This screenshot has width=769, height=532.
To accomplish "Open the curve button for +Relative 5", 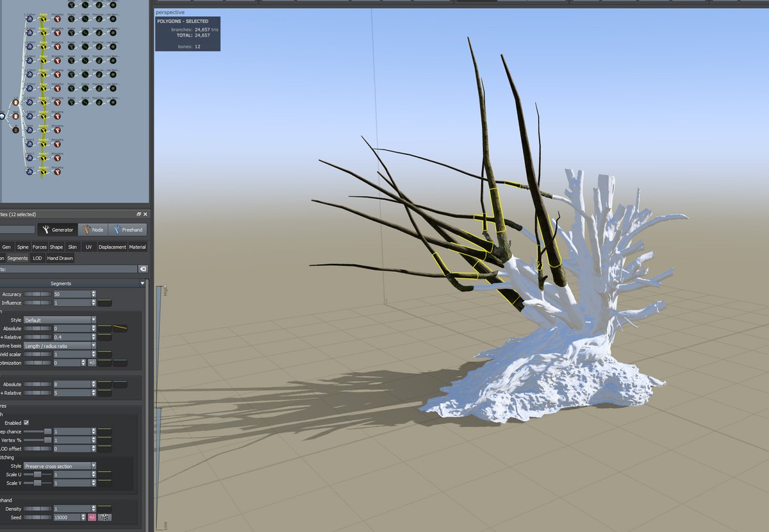I will [x=104, y=393].
